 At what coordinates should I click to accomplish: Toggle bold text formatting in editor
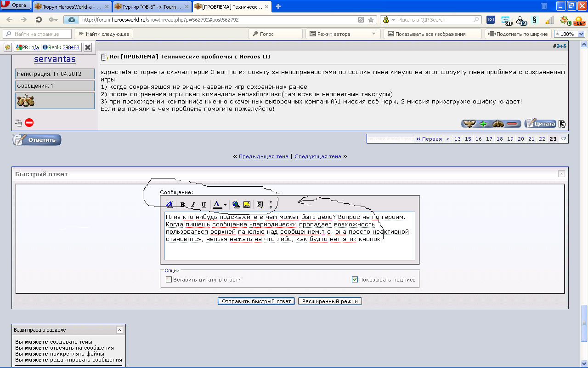(182, 205)
